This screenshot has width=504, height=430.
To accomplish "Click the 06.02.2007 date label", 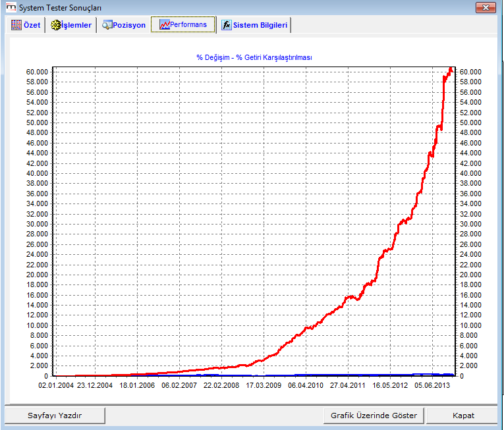I will tap(179, 385).
